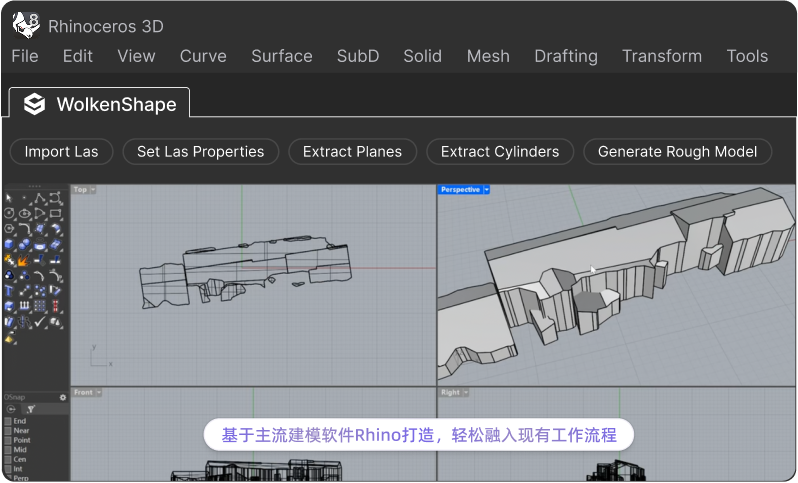Click the Join puzzle-piece tool
Viewport: 798px width, 483px height.
[x=9, y=260]
